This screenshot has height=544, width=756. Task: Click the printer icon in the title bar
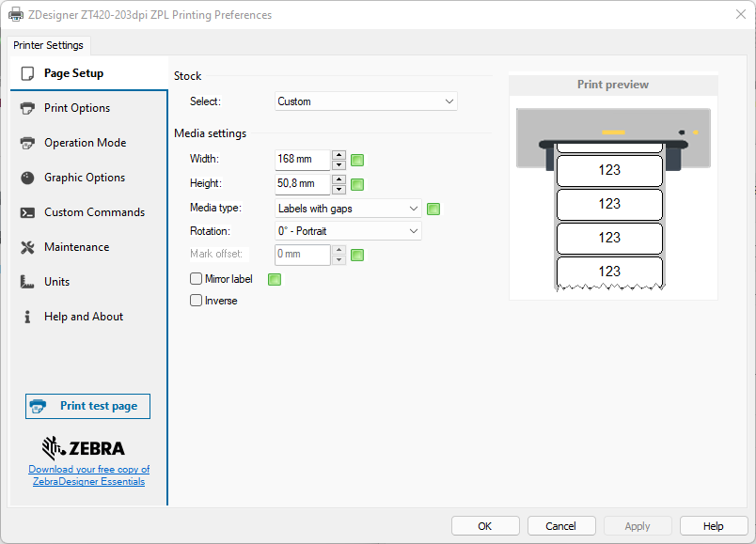16,14
